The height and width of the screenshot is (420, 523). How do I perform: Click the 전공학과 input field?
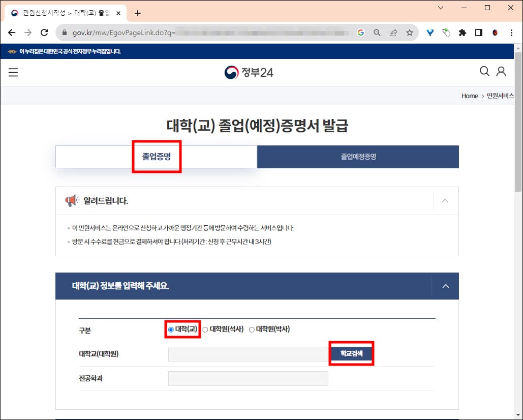pyautogui.click(x=248, y=378)
